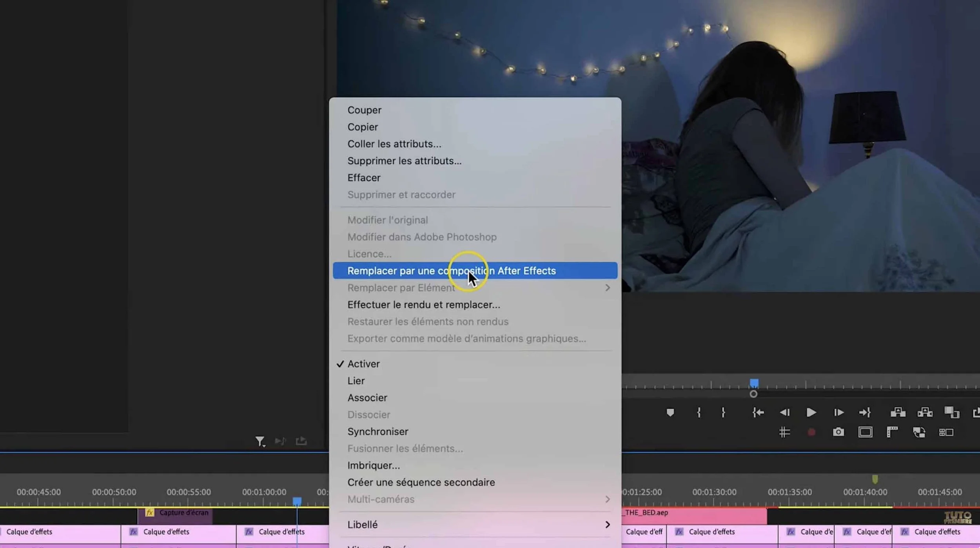Click Effectuer le rendu et remplacer
980x548 pixels.
click(x=423, y=304)
